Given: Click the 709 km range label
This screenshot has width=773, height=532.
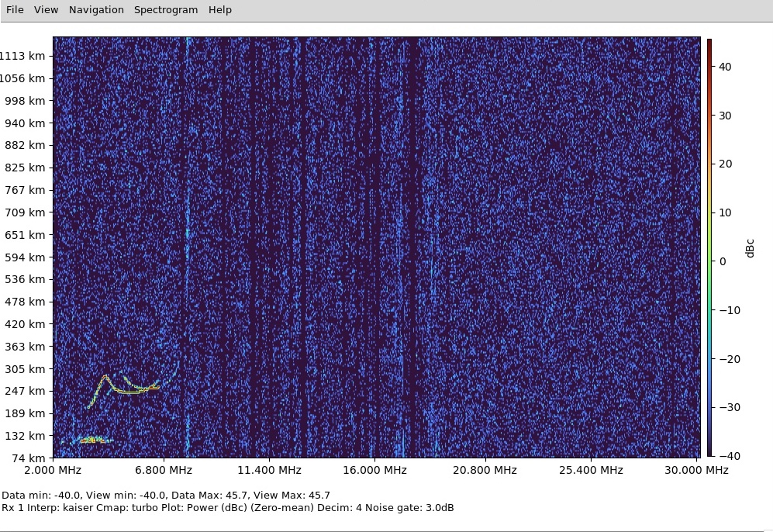Looking at the screenshot, I should tap(25, 212).
